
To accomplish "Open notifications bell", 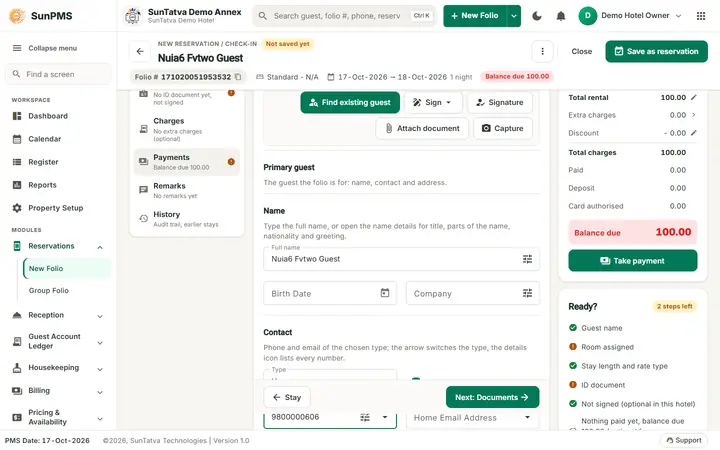I will (561, 16).
